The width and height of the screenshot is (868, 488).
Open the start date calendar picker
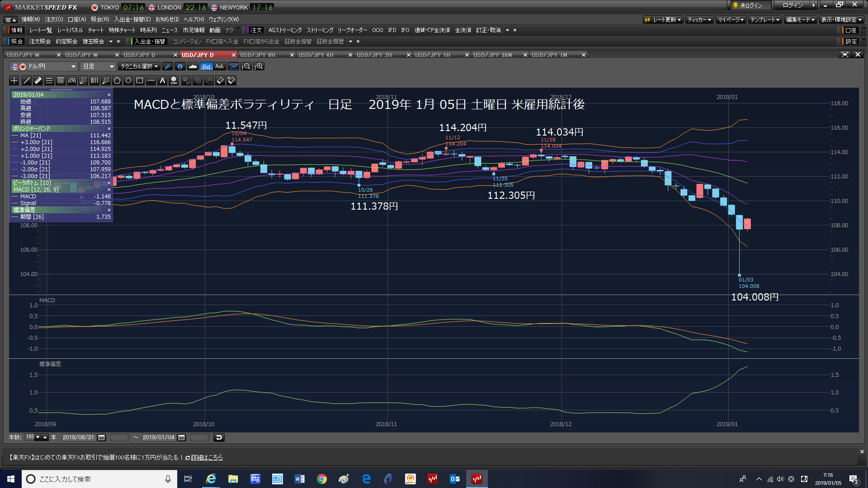tap(102, 437)
